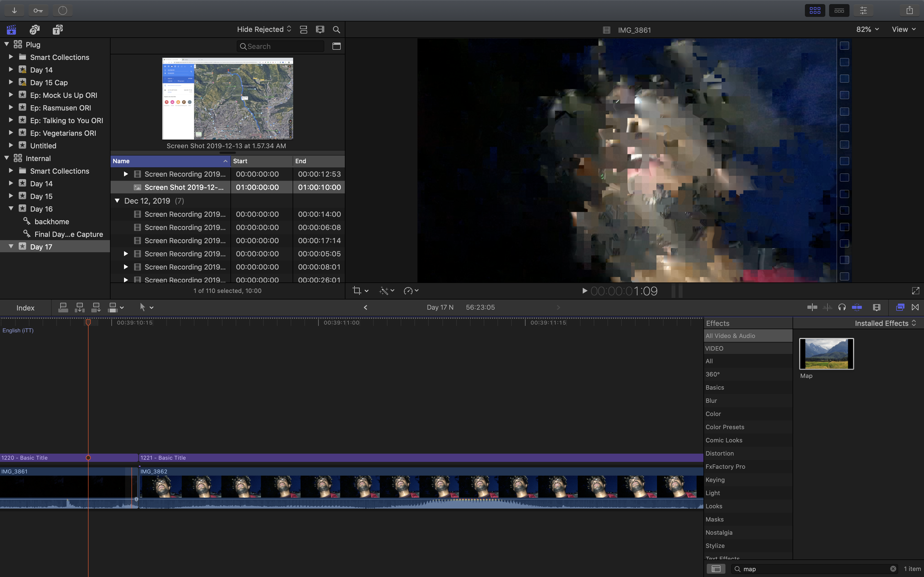Click the import media arrow icon

click(14, 10)
